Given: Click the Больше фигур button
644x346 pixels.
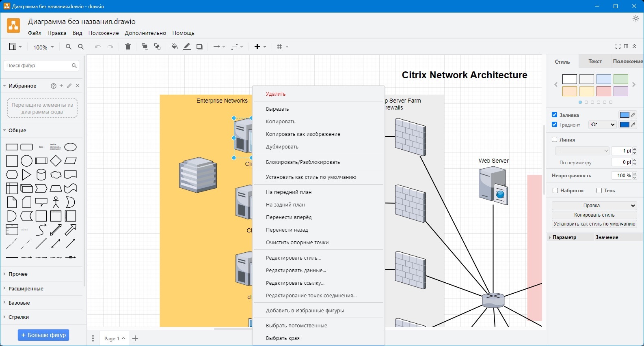Looking at the screenshot, I should [x=43, y=335].
